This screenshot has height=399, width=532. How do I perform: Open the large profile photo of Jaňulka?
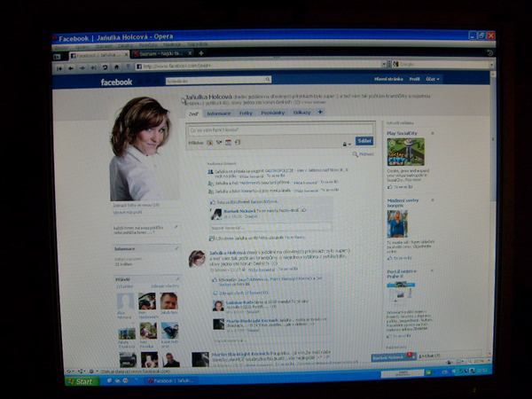click(143, 149)
